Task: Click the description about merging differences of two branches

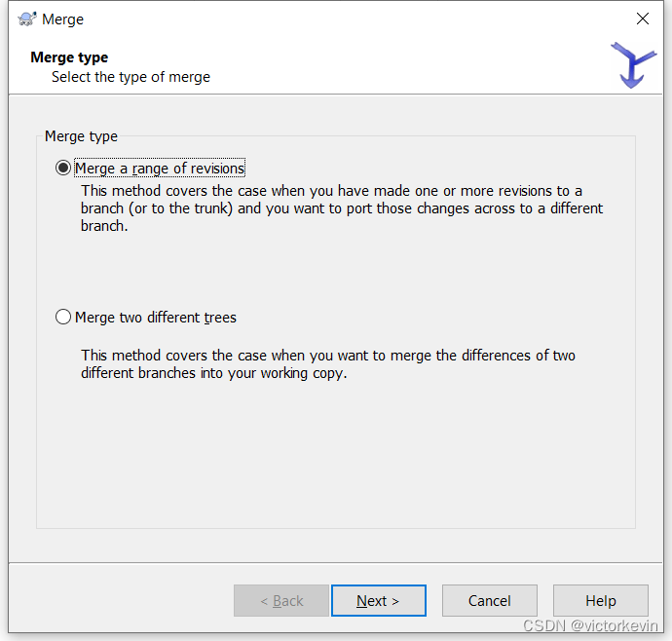Action: point(328,364)
